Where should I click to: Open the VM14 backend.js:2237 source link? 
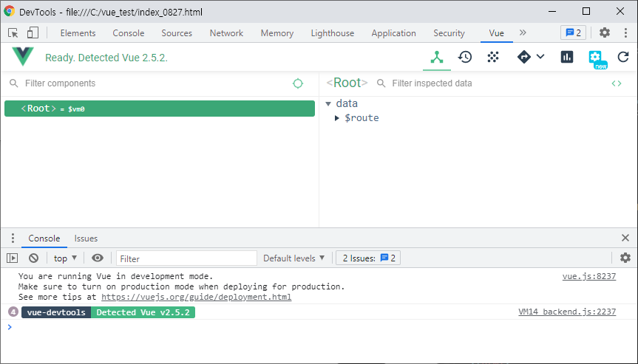click(567, 312)
